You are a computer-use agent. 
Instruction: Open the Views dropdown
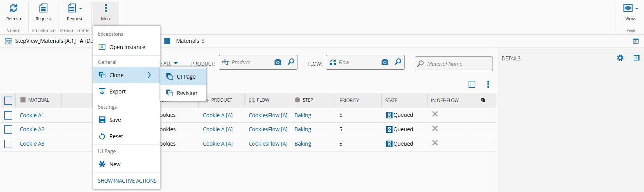coord(631,8)
